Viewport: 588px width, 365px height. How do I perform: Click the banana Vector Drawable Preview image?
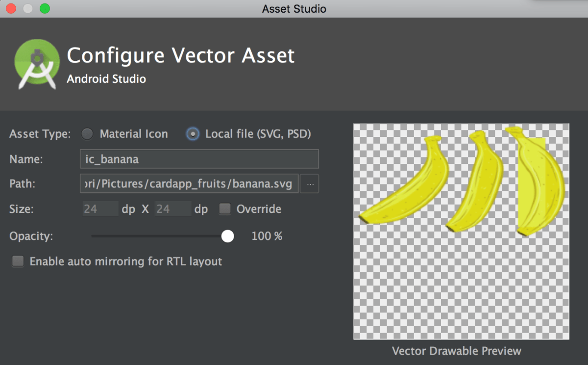(461, 231)
